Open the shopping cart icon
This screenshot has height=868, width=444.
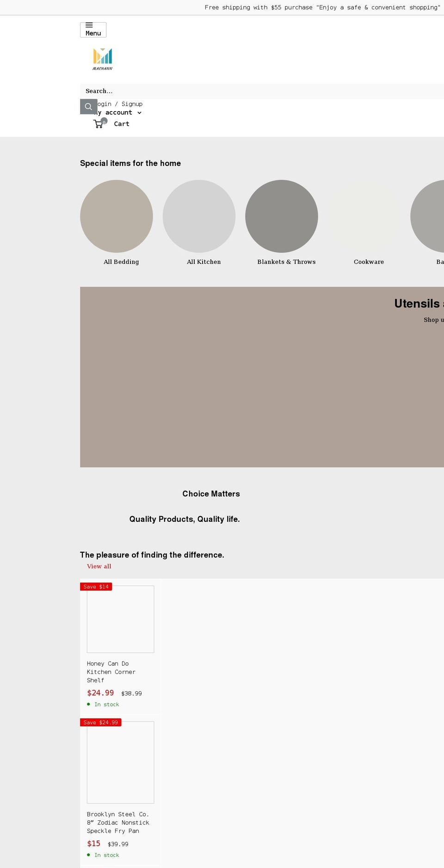point(100,124)
